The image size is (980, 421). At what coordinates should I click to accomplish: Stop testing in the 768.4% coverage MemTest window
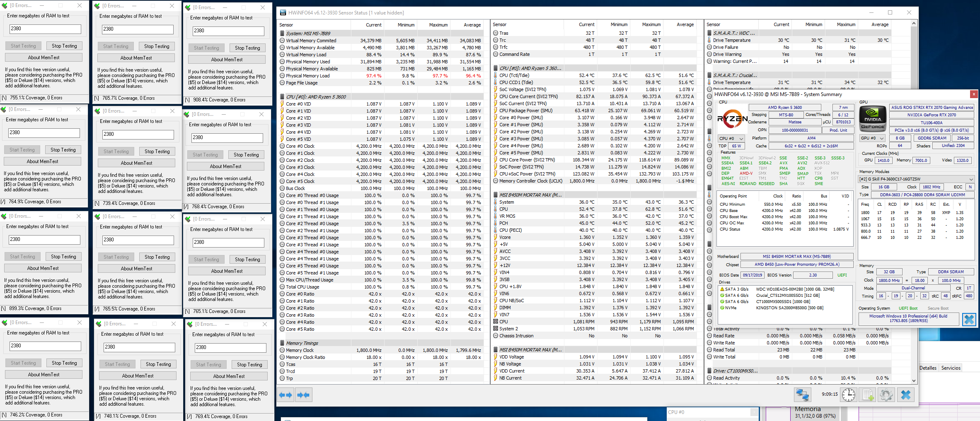(246, 155)
